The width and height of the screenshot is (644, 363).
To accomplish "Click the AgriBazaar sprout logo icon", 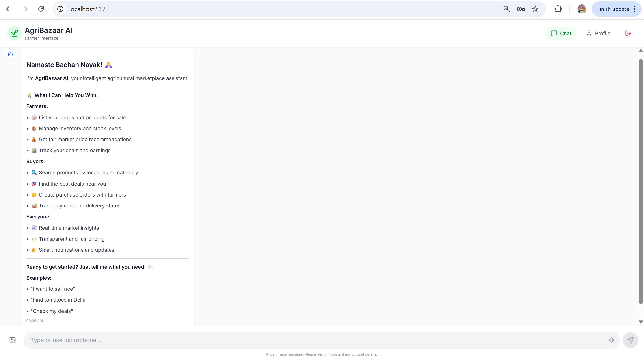I will pos(15,33).
